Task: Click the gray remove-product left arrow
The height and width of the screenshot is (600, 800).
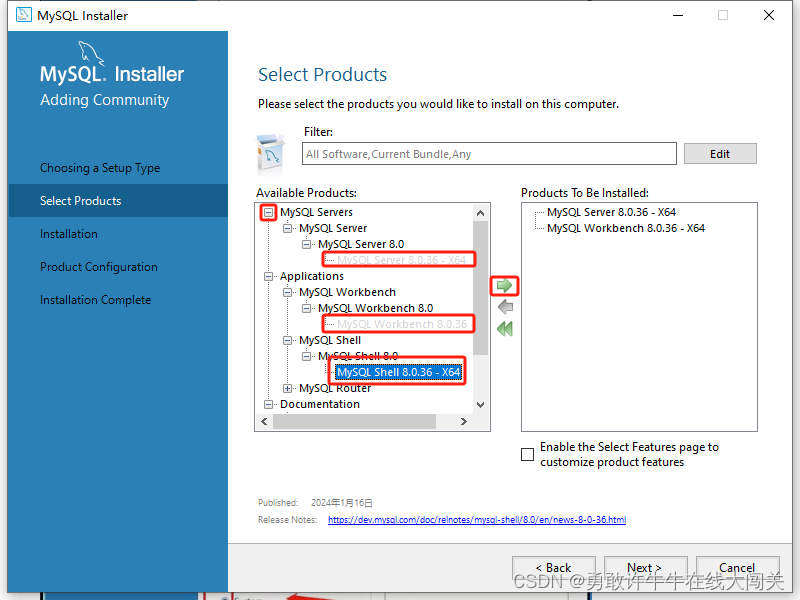Action: (x=505, y=307)
